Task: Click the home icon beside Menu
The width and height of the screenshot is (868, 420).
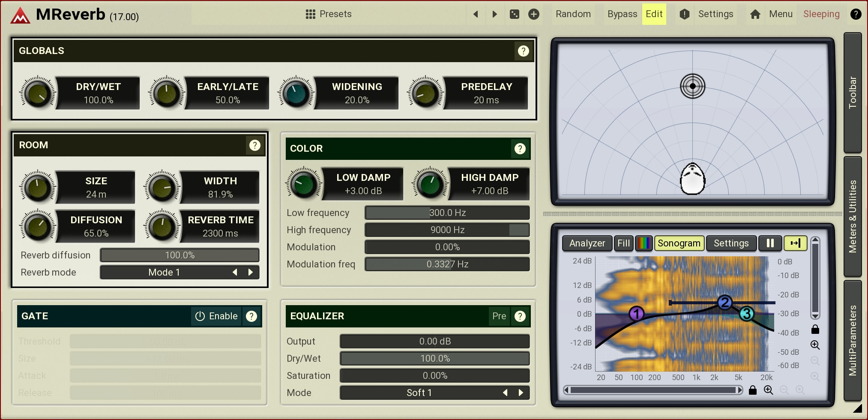Action: click(755, 14)
